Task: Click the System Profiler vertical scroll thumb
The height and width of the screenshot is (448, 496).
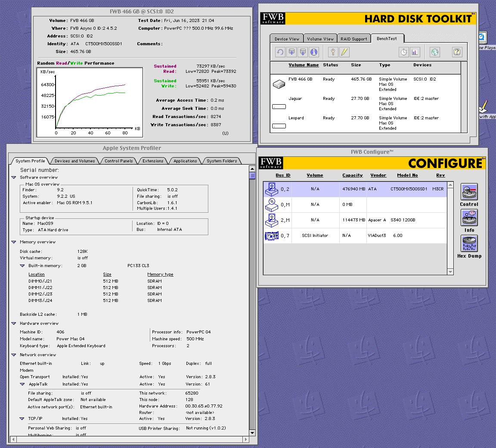Action: point(252,176)
